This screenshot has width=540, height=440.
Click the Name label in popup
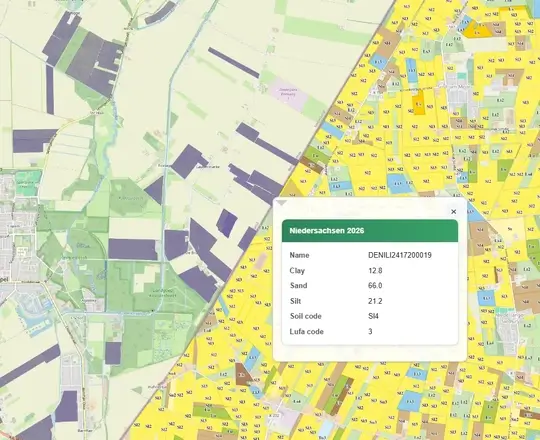tap(299, 255)
